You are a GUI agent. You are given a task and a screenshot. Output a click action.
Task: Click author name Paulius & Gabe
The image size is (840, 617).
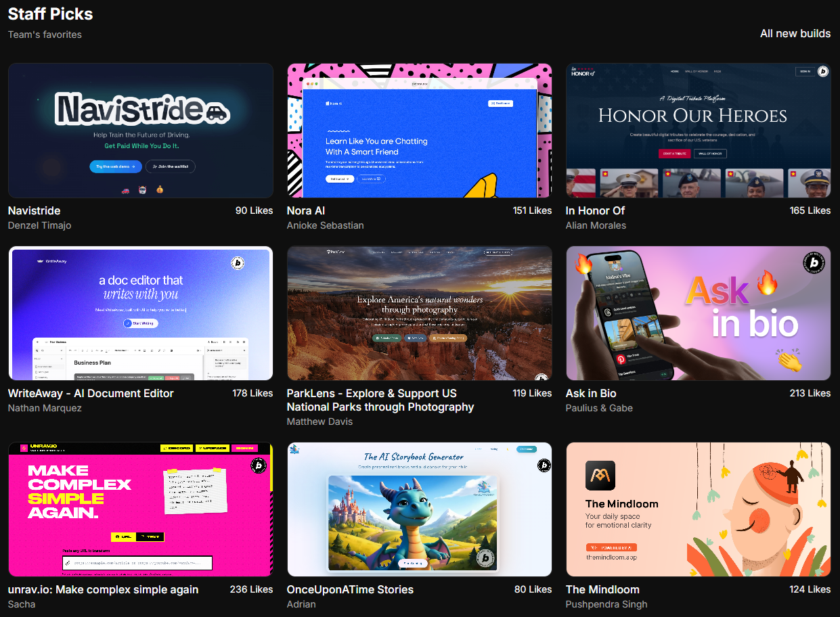pyautogui.click(x=599, y=408)
